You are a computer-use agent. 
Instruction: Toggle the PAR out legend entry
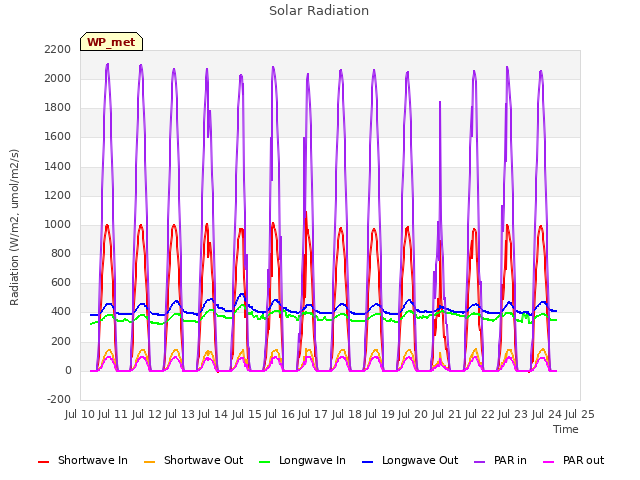click(573, 461)
